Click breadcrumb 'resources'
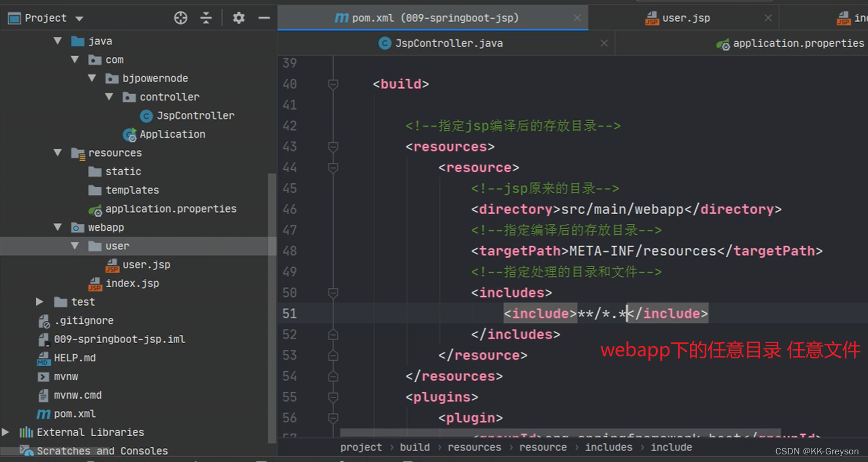Screen dimensions: 868x462 [474, 447]
